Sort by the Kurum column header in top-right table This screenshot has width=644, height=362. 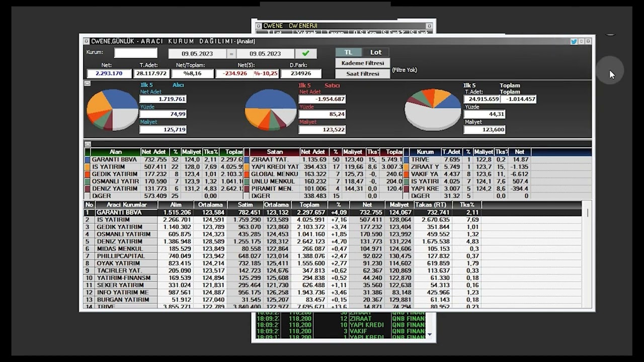[425, 152]
